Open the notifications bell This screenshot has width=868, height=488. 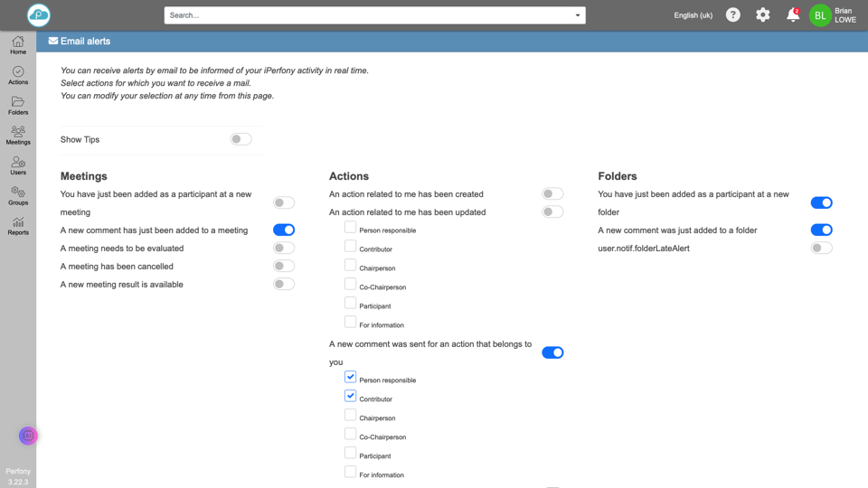coord(793,15)
